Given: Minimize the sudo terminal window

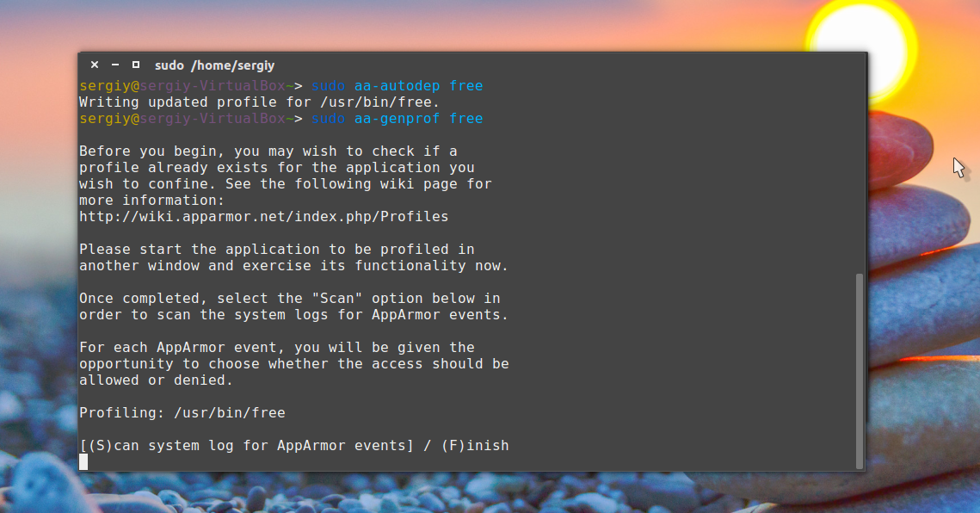Looking at the screenshot, I should tap(115, 65).
